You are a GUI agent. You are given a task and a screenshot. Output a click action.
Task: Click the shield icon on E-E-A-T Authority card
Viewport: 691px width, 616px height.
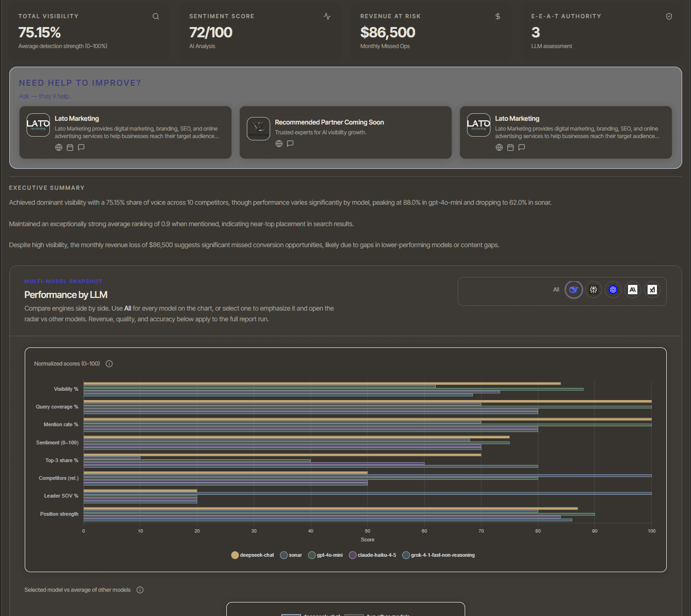tap(669, 16)
